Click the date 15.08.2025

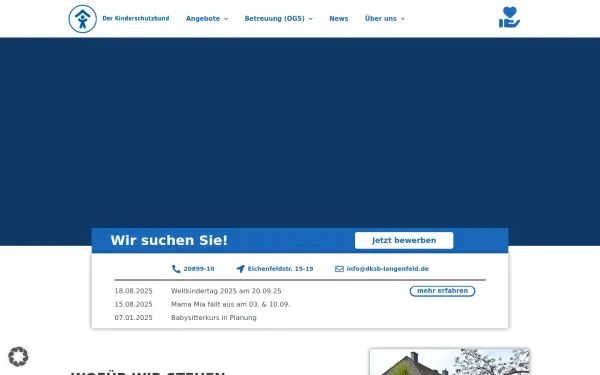click(x=134, y=305)
